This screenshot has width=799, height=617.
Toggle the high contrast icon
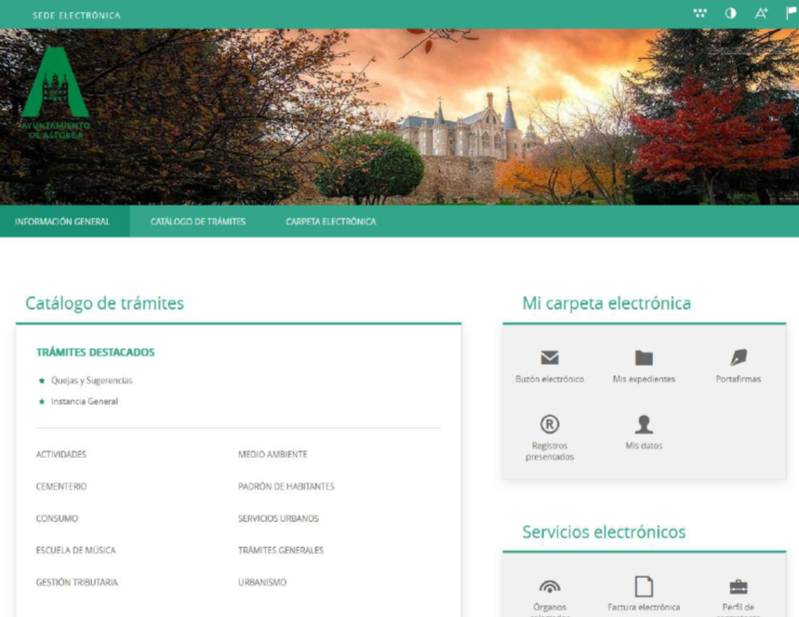(731, 13)
